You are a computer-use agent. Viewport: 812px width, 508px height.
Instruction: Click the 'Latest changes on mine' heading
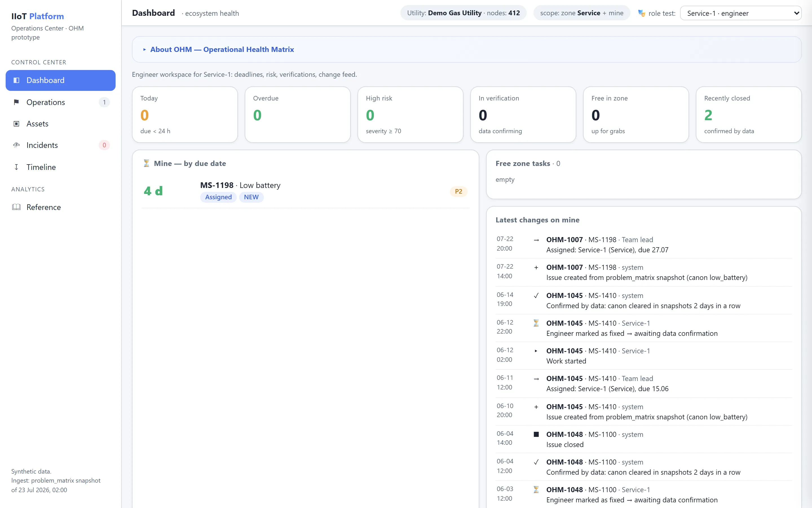coord(538,220)
